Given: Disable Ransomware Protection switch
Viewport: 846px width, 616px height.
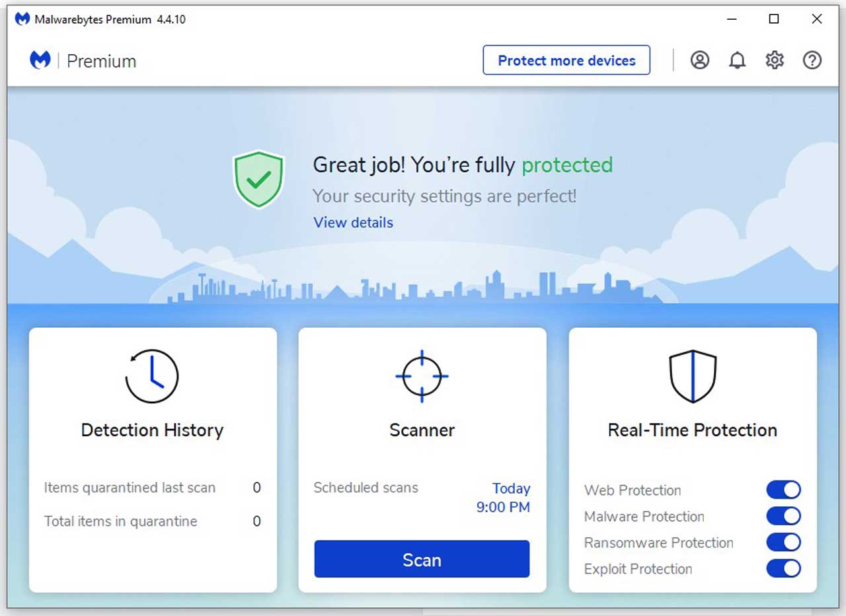Looking at the screenshot, I should (x=783, y=543).
